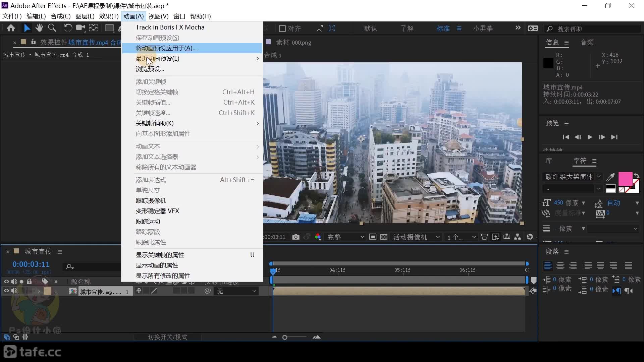
Task: Step forward one frame in Preview
Action: 602,137
